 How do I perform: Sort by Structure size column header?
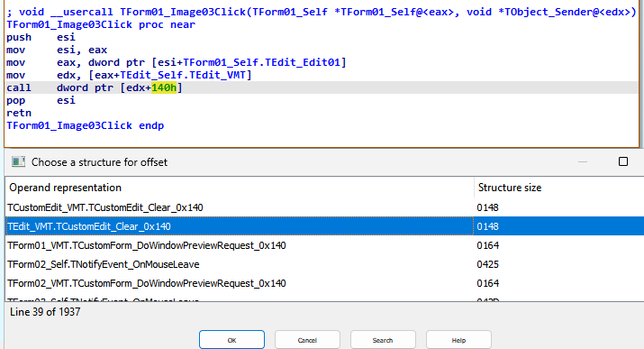point(558,188)
